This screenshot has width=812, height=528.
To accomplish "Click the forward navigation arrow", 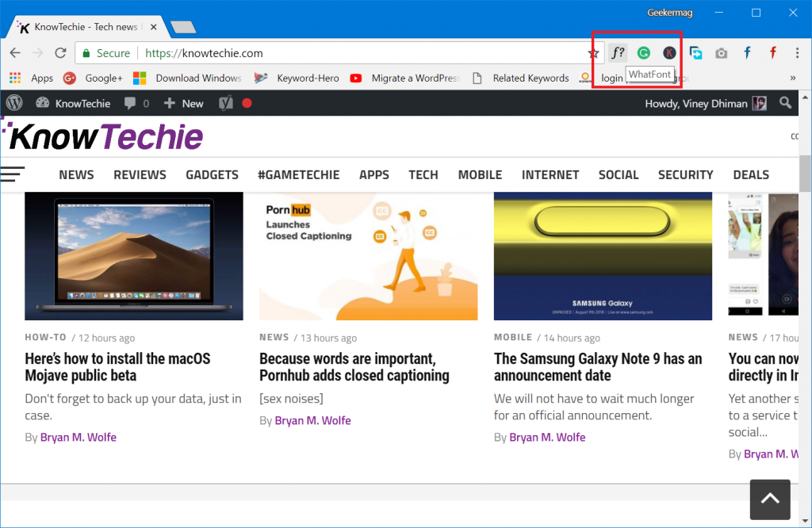I will tap(38, 53).
